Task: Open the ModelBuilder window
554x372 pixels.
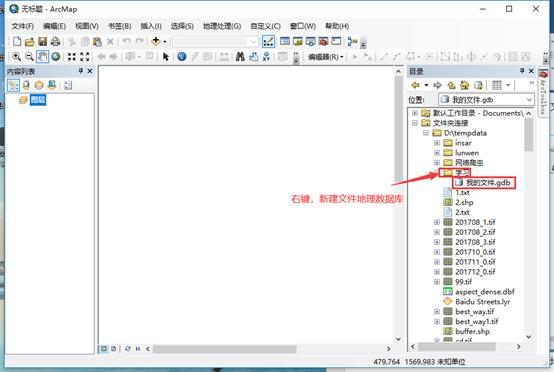Action: [352, 41]
